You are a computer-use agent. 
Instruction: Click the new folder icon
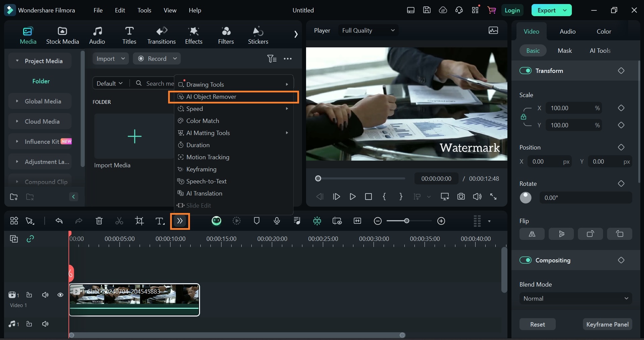click(14, 197)
